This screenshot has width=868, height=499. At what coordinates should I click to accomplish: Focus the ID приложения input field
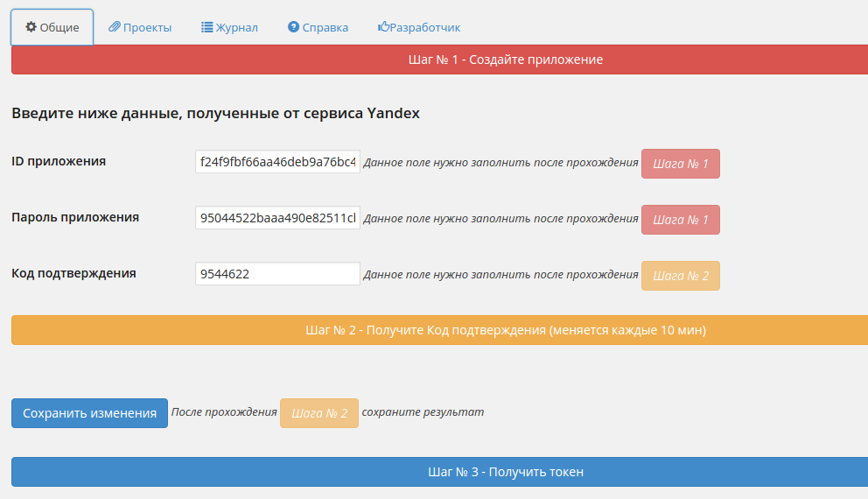tap(277, 162)
